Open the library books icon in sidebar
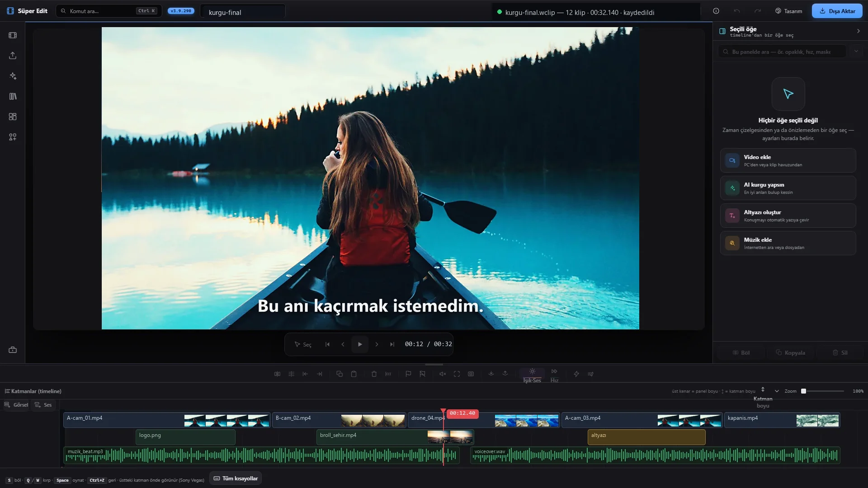The width and height of the screenshot is (868, 488). (13, 96)
